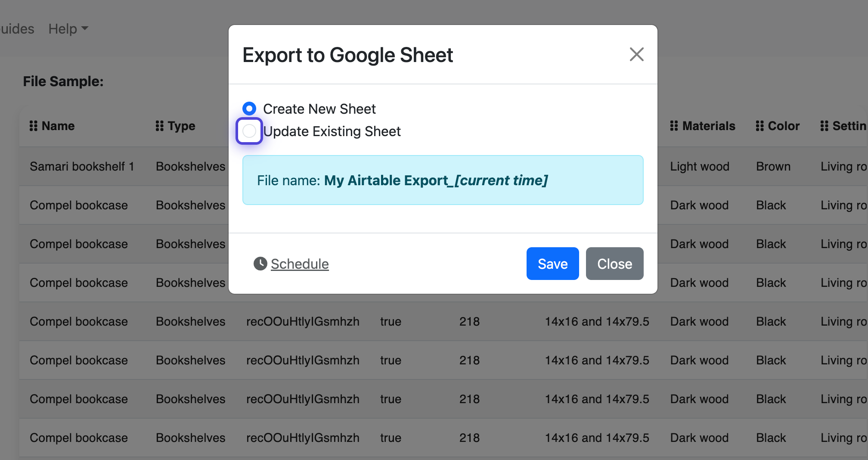
Task: Click the gray Close button
Action: point(614,264)
